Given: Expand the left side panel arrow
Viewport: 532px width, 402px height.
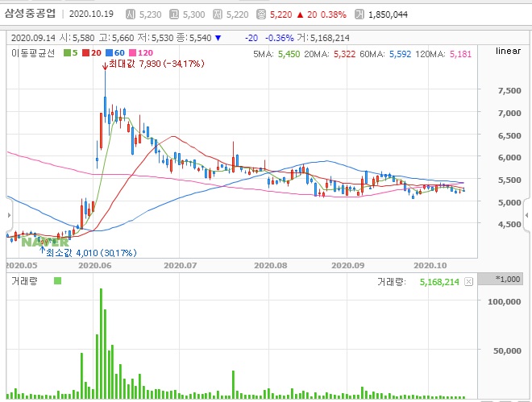Looking at the screenshot, I should (9, 215).
